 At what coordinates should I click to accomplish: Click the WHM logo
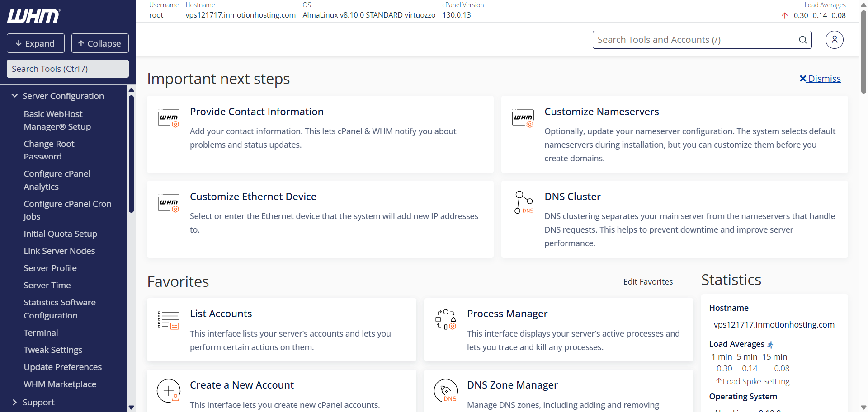(33, 16)
